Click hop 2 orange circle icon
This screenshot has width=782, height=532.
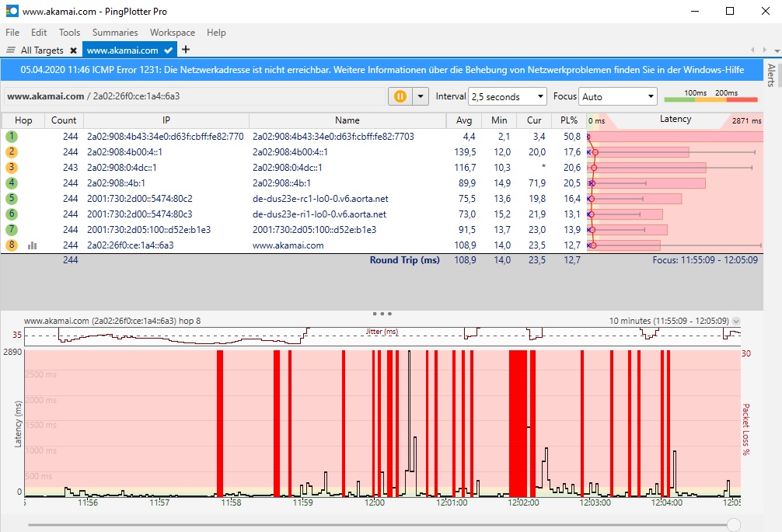click(x=12, y=152)
